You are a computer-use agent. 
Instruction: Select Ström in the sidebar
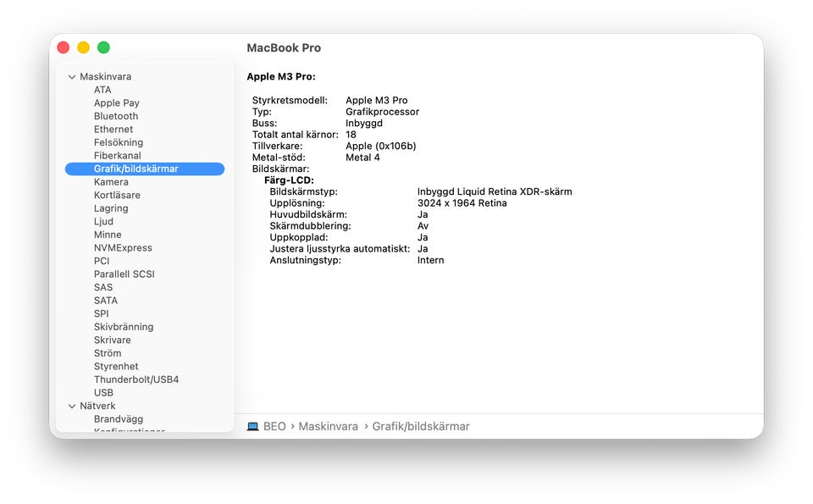(x=108, y=353)
